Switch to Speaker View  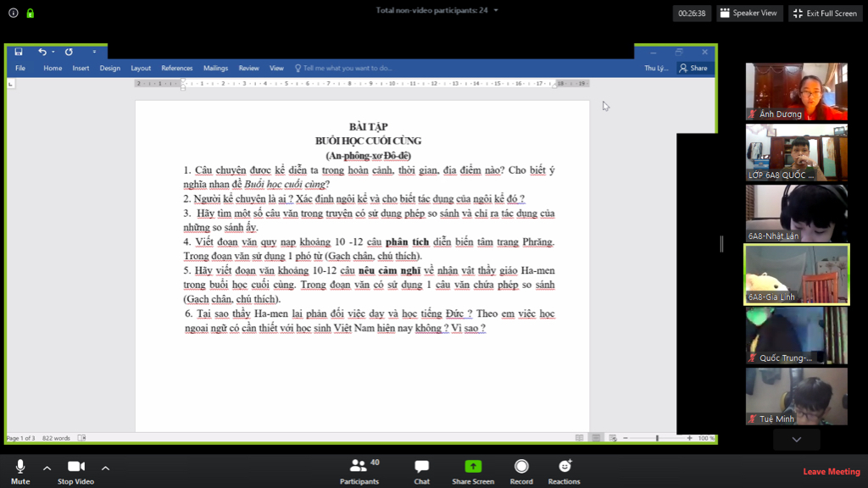pos(749,14)
